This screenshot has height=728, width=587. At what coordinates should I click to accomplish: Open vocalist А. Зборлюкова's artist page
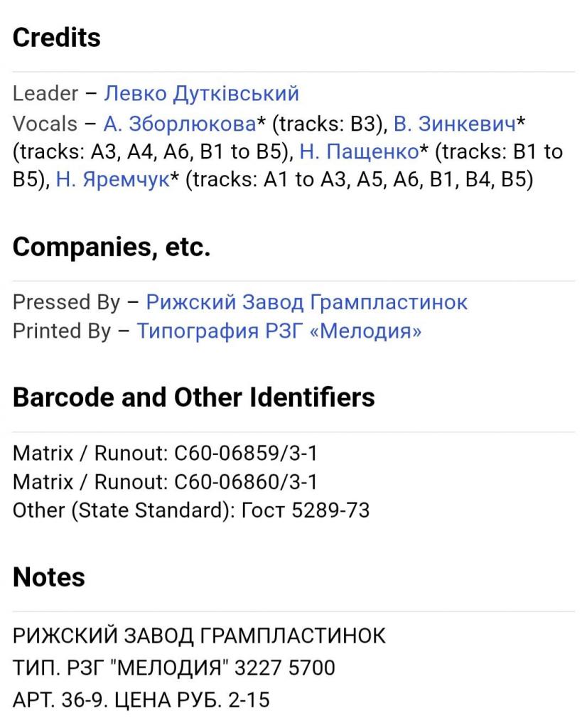179,124
